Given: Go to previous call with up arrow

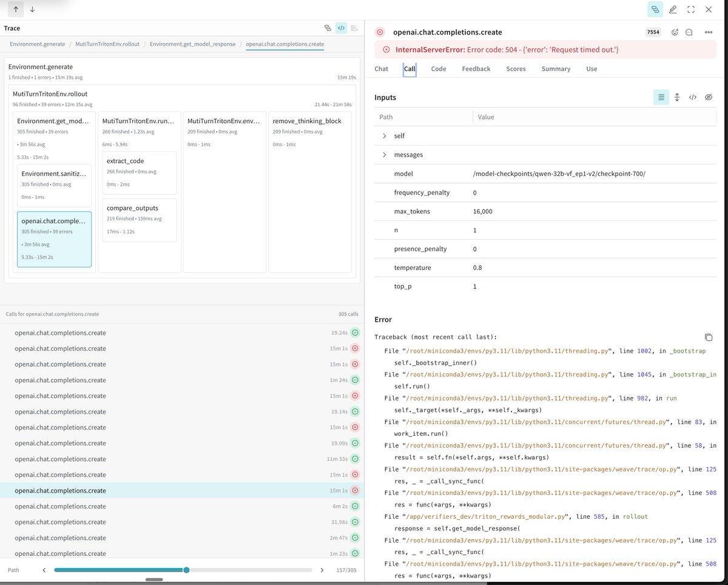Looking at the screenshot, I should pos(16,9).
